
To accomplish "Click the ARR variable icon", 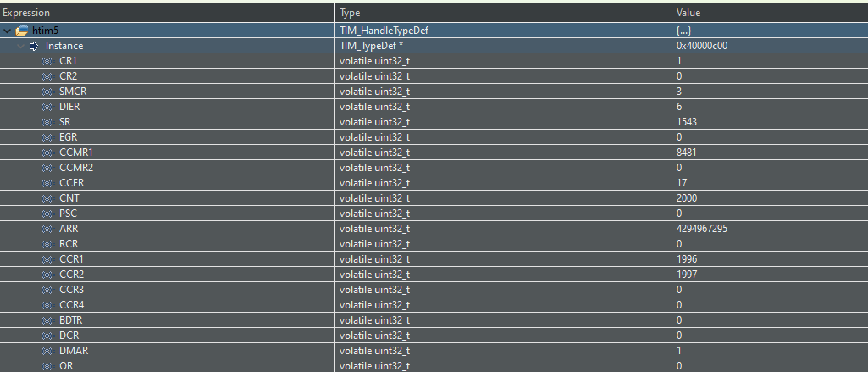I will (47, 229).
